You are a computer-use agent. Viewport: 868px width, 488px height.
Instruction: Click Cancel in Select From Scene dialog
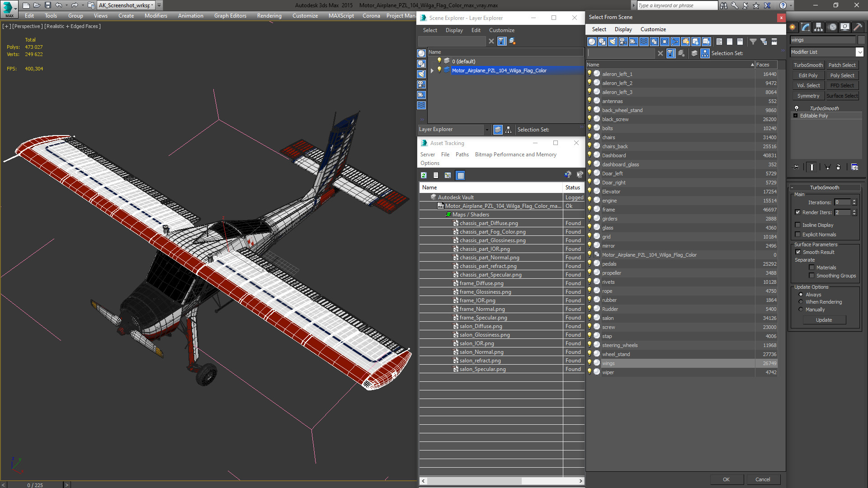(x=763, y=479)
